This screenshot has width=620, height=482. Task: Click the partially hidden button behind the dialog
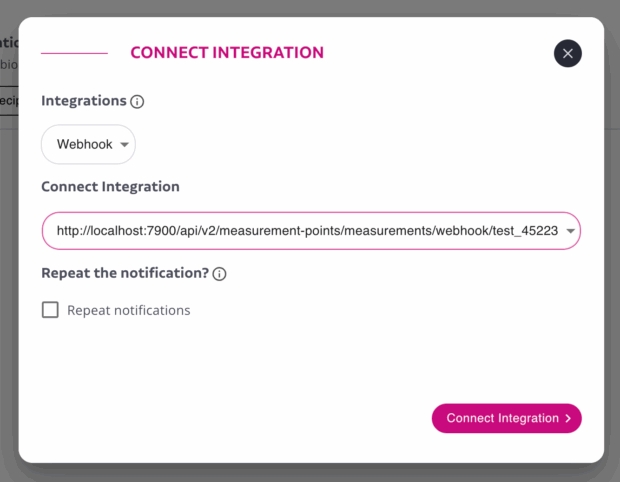pos(8,100)
